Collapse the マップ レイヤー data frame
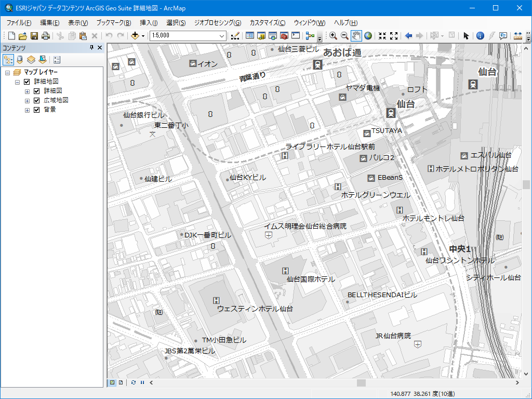Viewport: 532px width, 399px height. 7,73
